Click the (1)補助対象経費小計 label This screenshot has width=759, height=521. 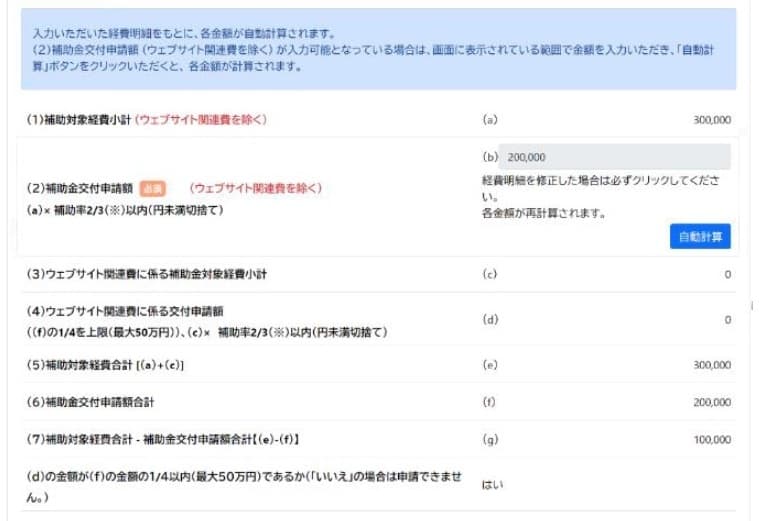78,120
